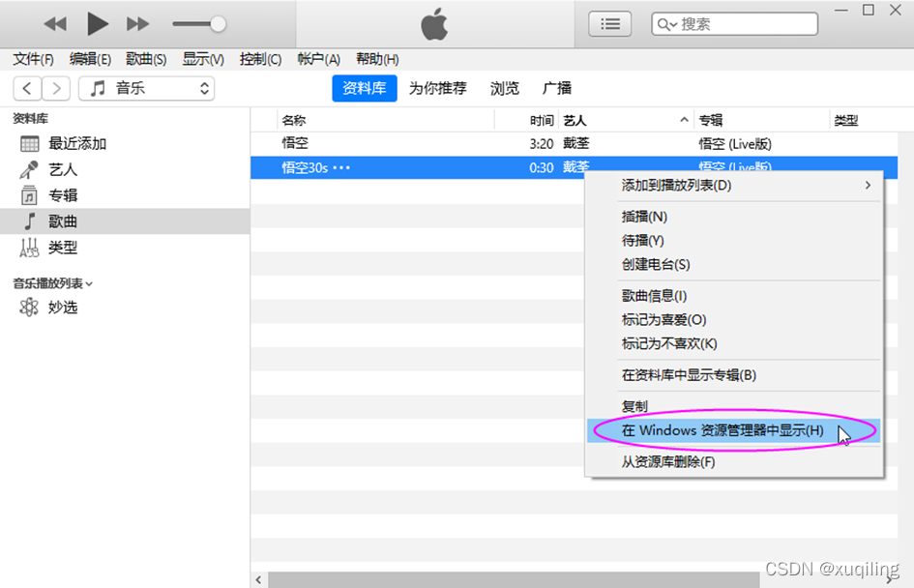Choose 复制 from context menu
Viewport: 914px width, 588px height.
[x=734, y=406]
